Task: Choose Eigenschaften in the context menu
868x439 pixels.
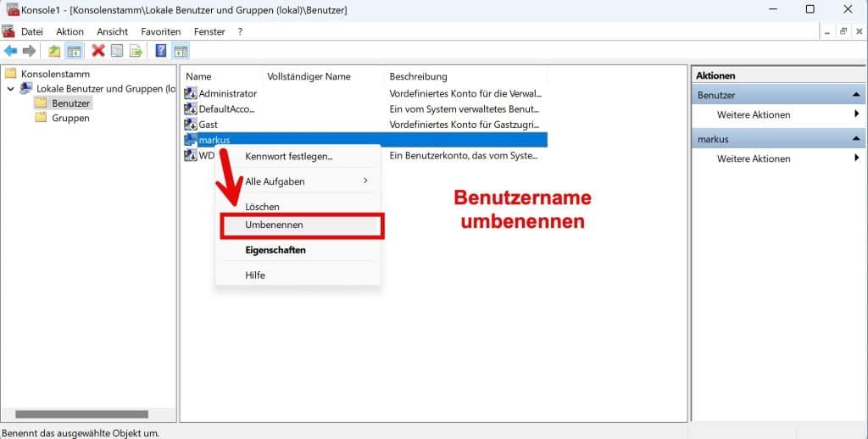Action: [298, 250]
